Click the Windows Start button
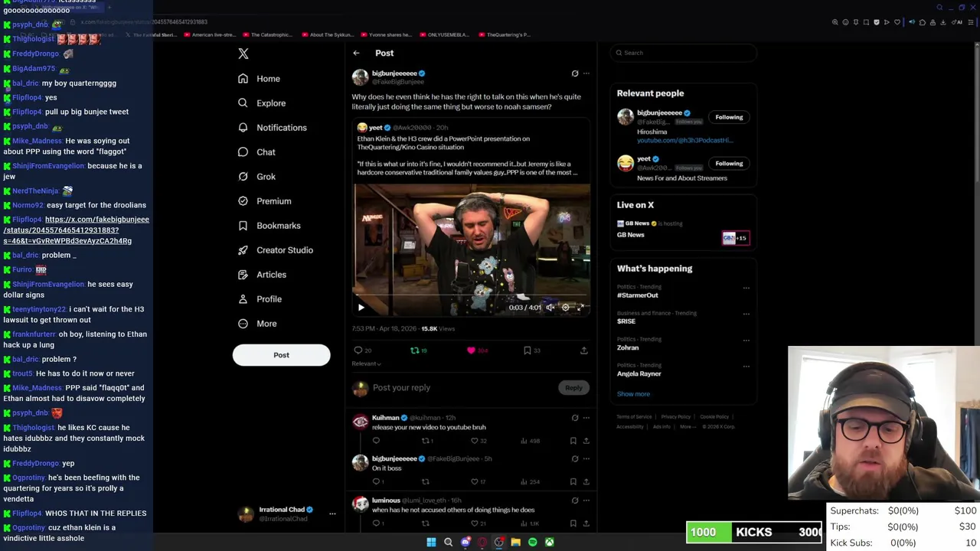 (431, 542)
